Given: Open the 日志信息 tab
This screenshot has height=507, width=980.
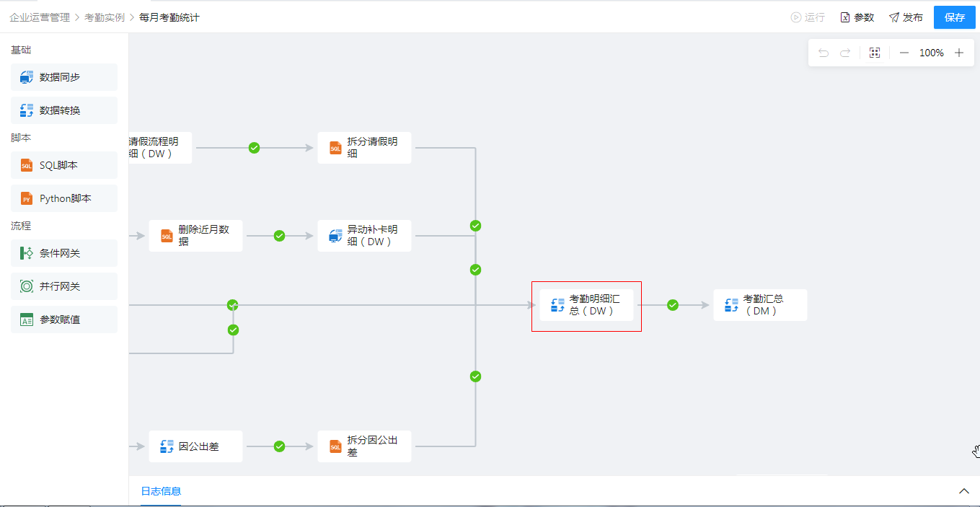Looking at the screenshot, I should 161,491.
